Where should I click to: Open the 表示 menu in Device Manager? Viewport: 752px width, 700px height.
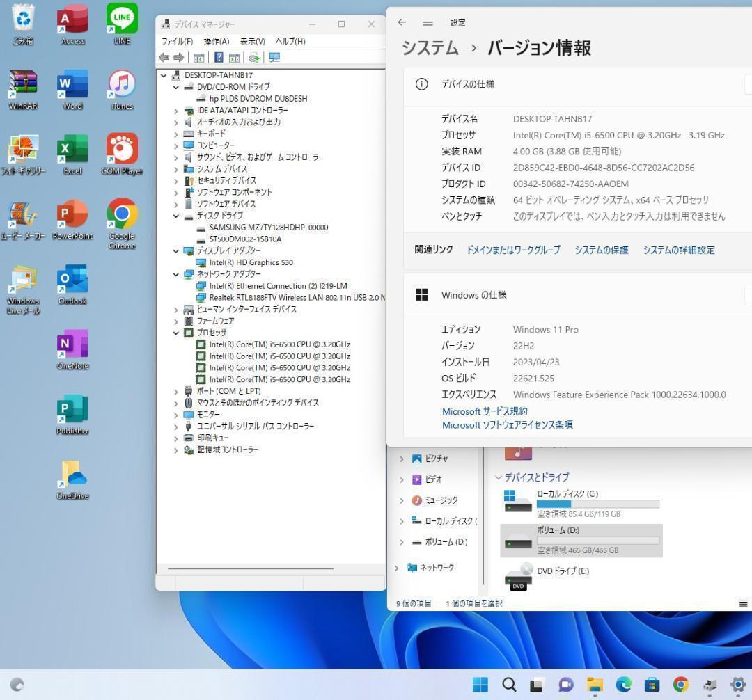coord(251,41)
